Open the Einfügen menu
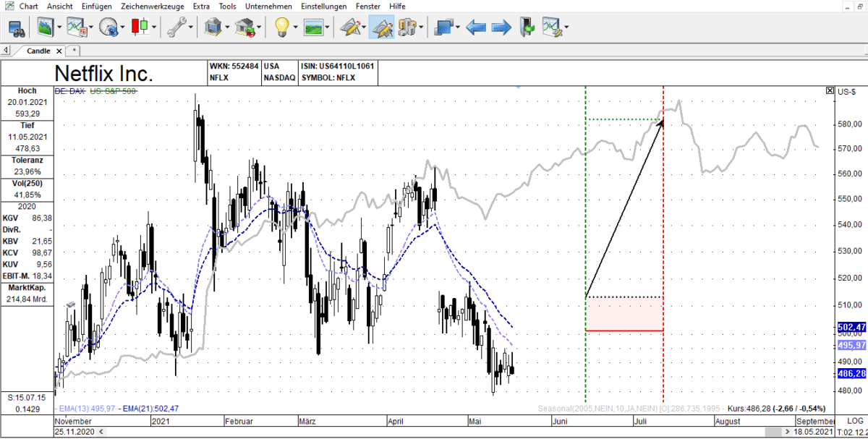This screenshot has width=868, height=439. pos(97,6)
